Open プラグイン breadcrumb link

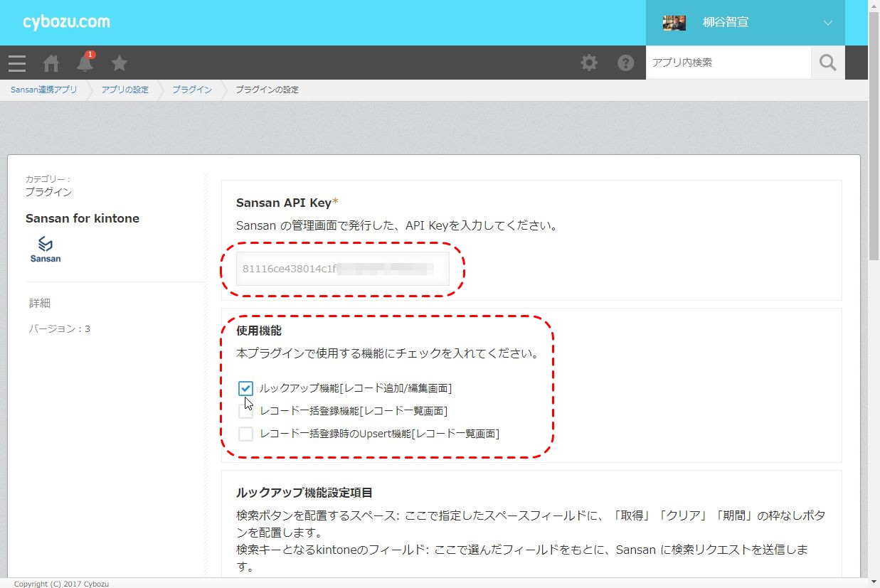point(192,90)
